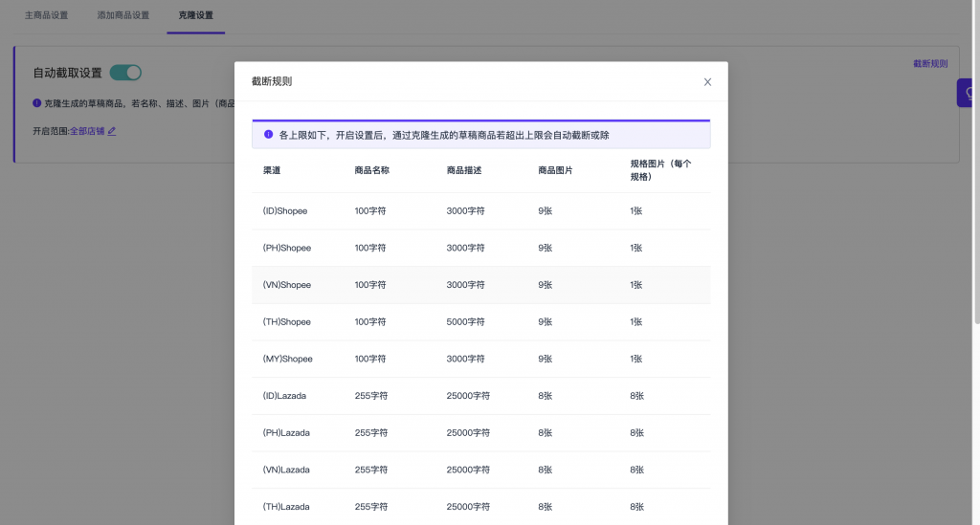Click 255字符 in the (TH)Lazada row
Image resolution: width=980 pixels, height=525 pixels.
click(x=371, y=507)
